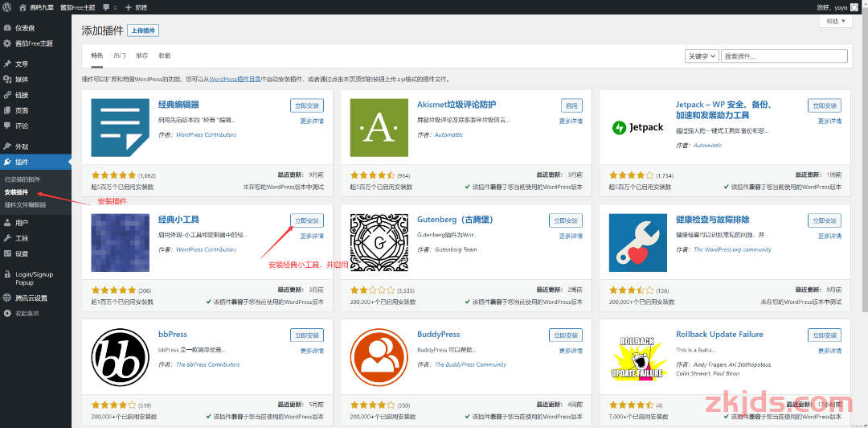Click the WordPress logo in admin bar
The height and width of the screenshot is (428, 868).
[6, 7]
